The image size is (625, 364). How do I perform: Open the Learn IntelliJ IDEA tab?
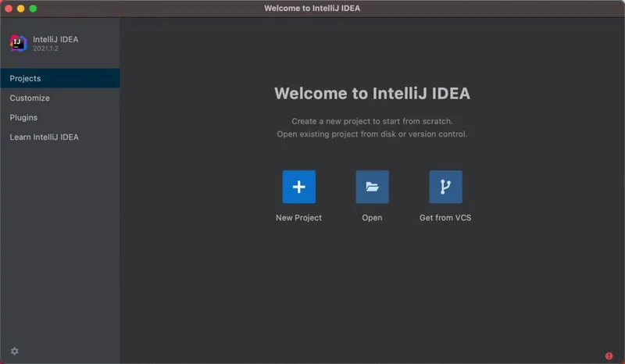click(x=44, y=137)
